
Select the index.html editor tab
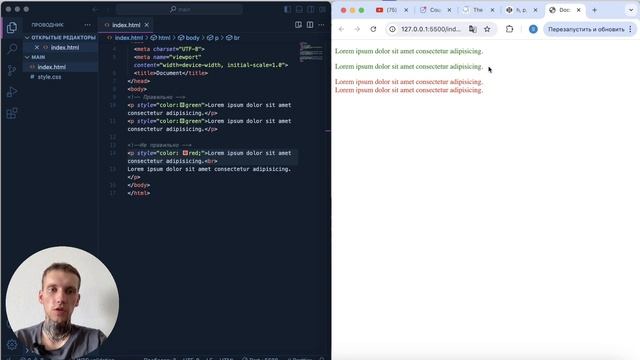126,25
